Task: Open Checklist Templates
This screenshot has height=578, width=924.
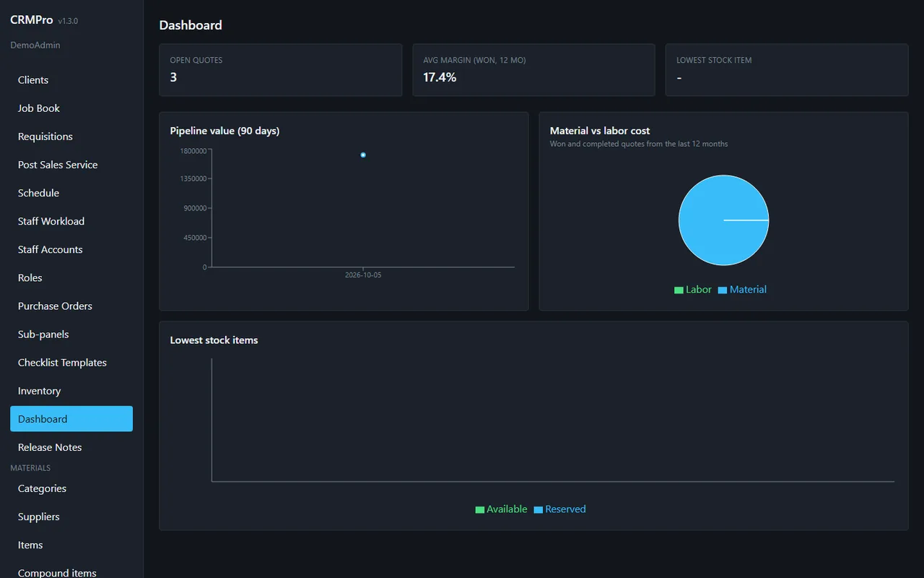Action: click(x=71, y=362)
